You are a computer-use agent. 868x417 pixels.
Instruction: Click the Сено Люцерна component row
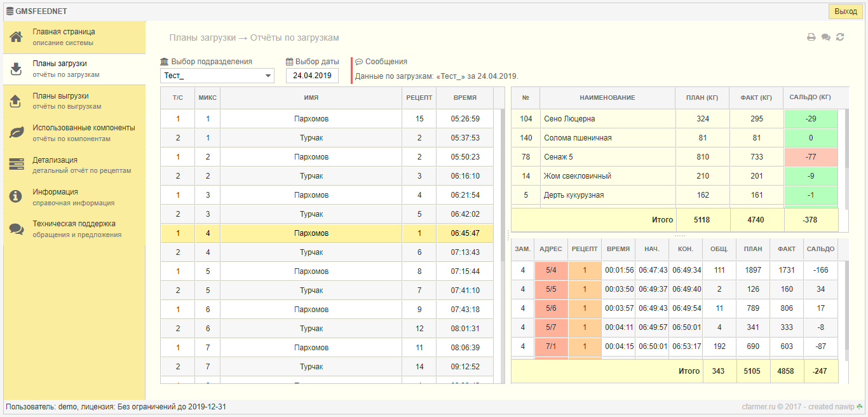[675, 119]
